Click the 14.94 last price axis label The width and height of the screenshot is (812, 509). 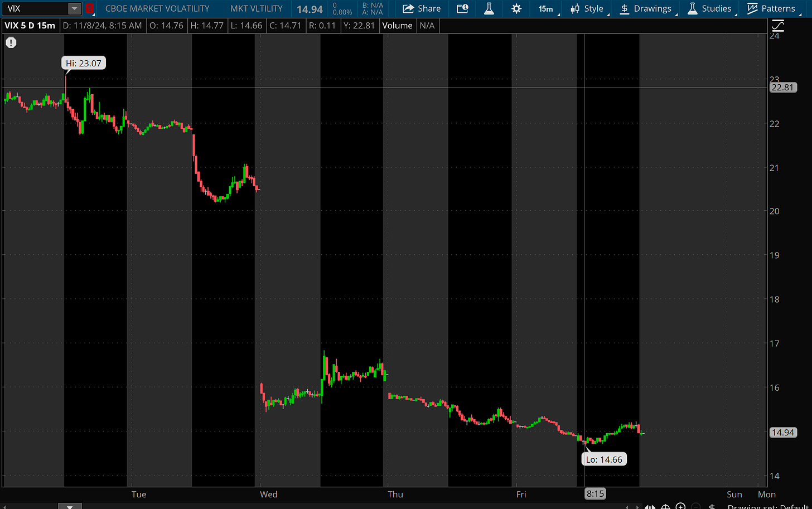784,432
